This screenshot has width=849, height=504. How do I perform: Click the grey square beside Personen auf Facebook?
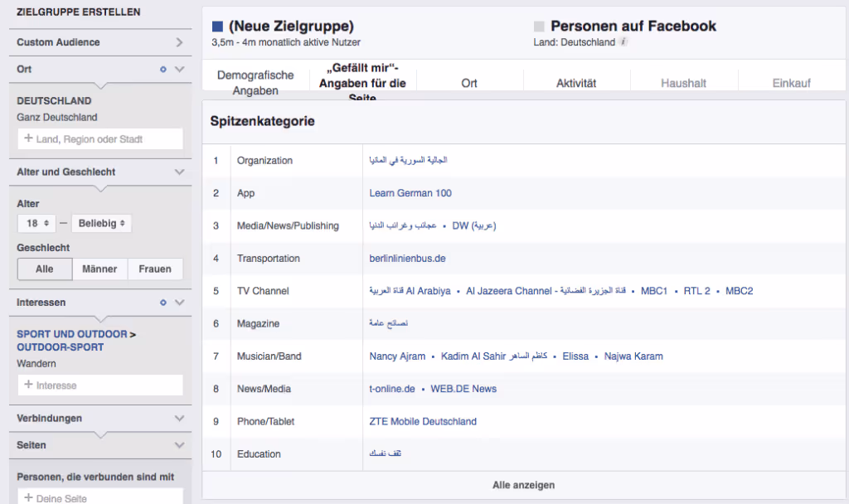(x=539, y=27)
